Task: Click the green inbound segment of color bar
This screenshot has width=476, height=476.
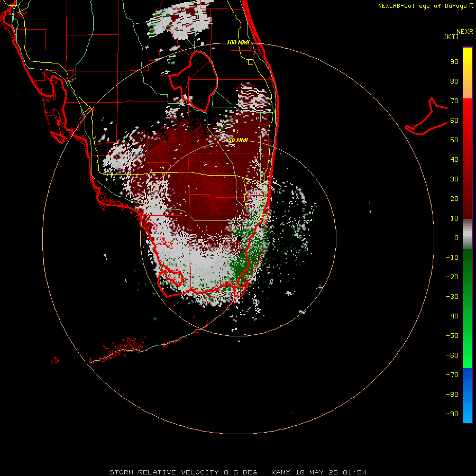Action: (467, 309)
